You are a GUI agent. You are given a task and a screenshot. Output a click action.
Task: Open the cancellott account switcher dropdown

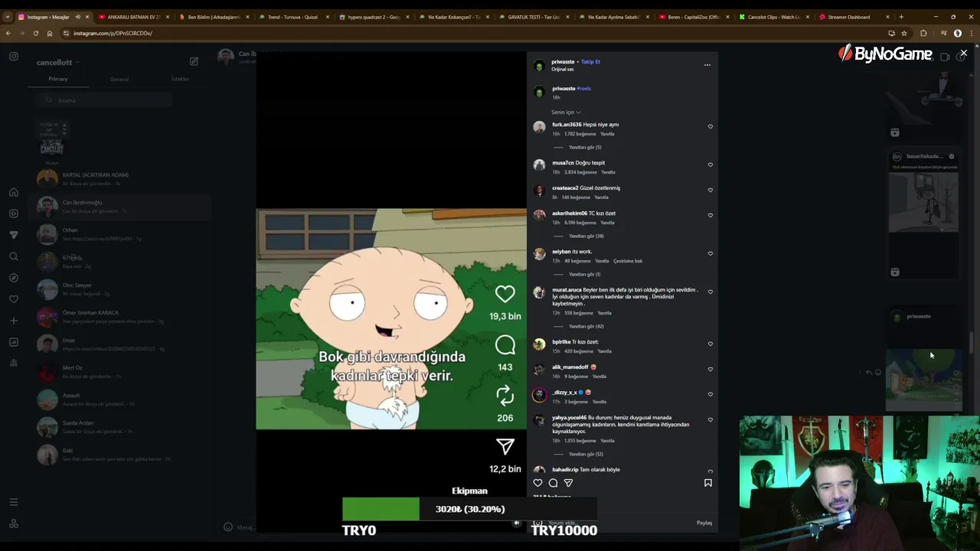57,62
